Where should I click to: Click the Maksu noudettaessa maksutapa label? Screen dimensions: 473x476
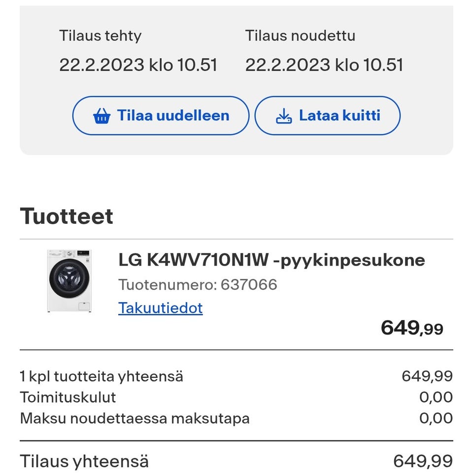click(135, 418)
